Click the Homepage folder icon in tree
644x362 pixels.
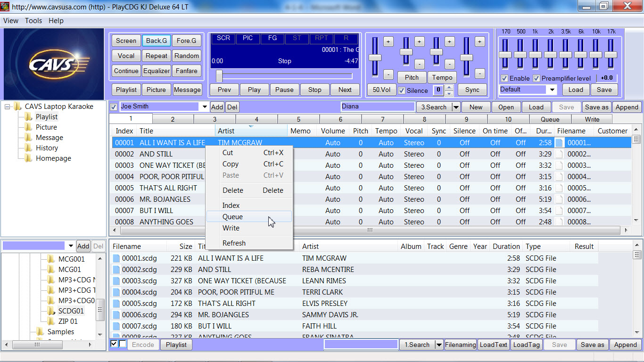point(29,158)
